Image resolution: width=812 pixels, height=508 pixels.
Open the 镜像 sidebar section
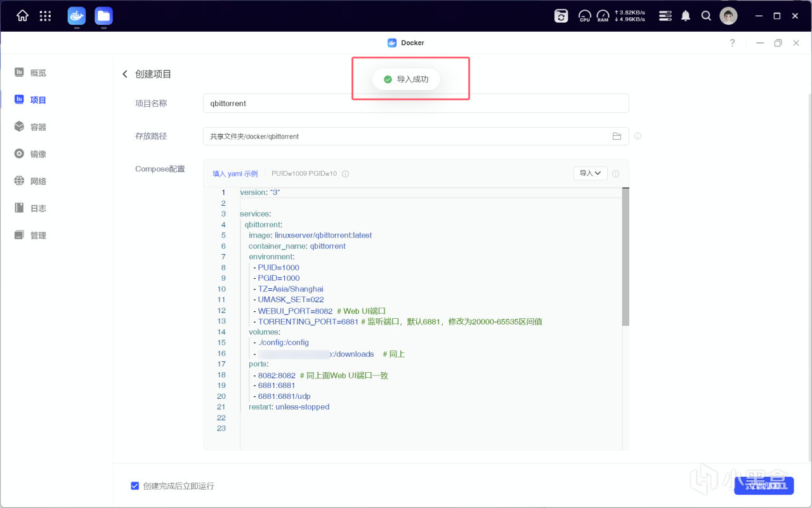(x=31, y=154)
